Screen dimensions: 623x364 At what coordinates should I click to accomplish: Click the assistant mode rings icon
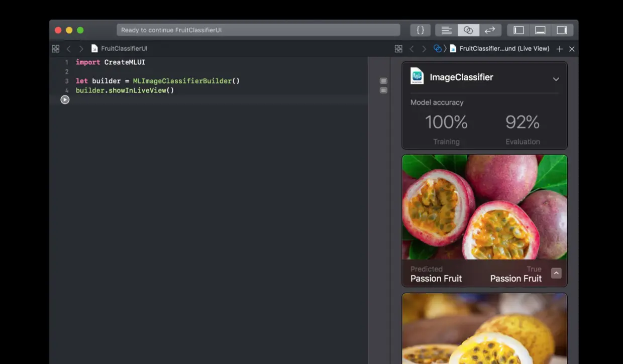tap(438, 49)
